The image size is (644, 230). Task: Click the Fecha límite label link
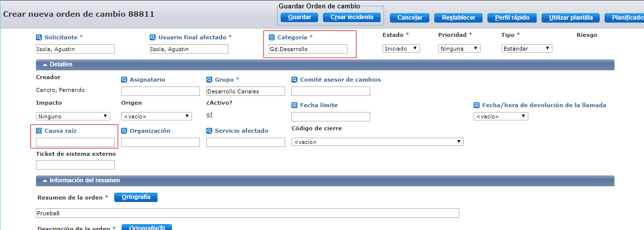coord(319,105)
